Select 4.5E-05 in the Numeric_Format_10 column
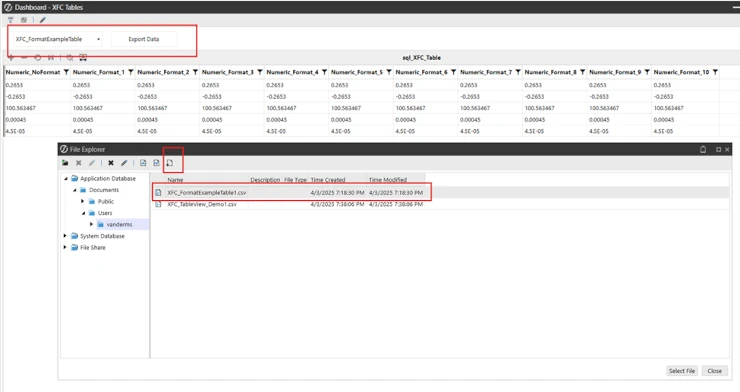This screenshot has height=392, width=740. click(663, 131)
